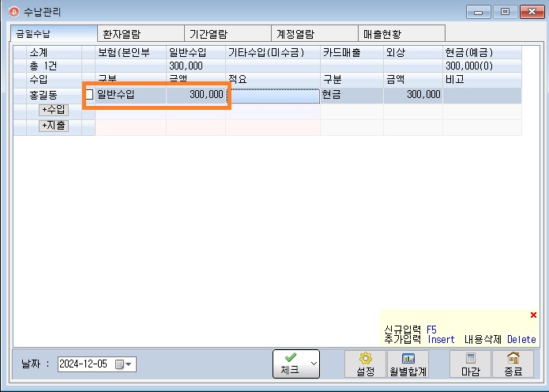Switch to the 매출현황 tab

click(x=401, y=34)
